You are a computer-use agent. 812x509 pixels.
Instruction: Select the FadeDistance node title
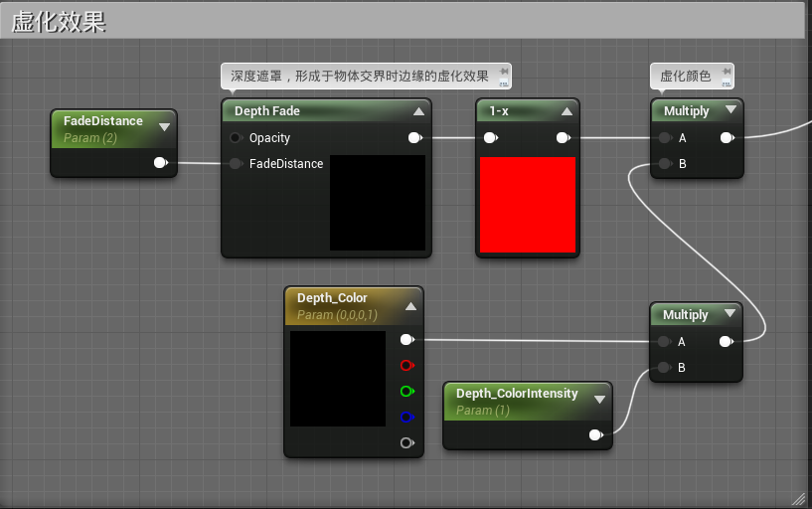(103, 120)
